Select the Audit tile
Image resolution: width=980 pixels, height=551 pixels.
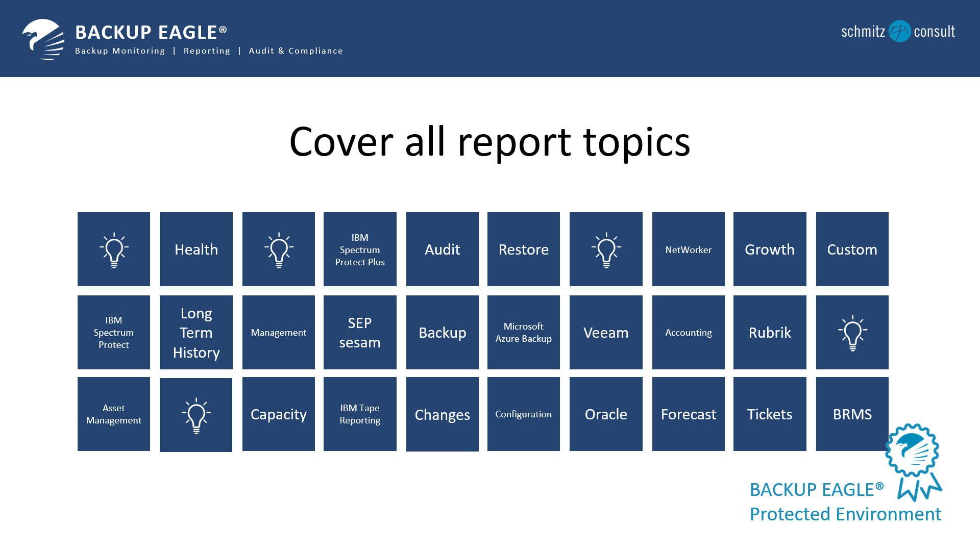tap(442, 249)
